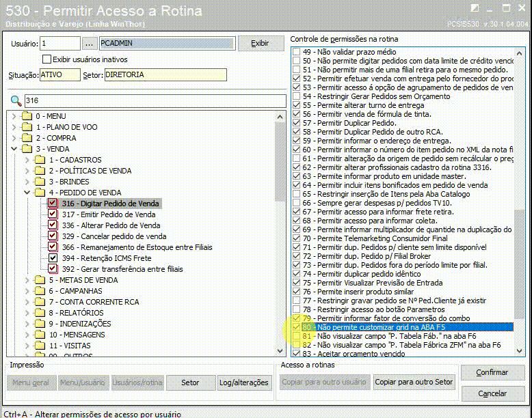Check permission 49 Não validar prazo médio
The height and width of the screenshot is (418, 532).
tap(297, 52)
